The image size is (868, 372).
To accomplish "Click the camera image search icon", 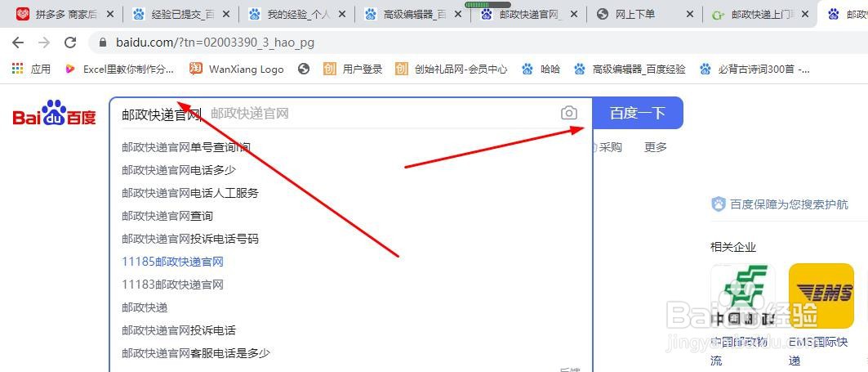I will (x=568, y=113).
